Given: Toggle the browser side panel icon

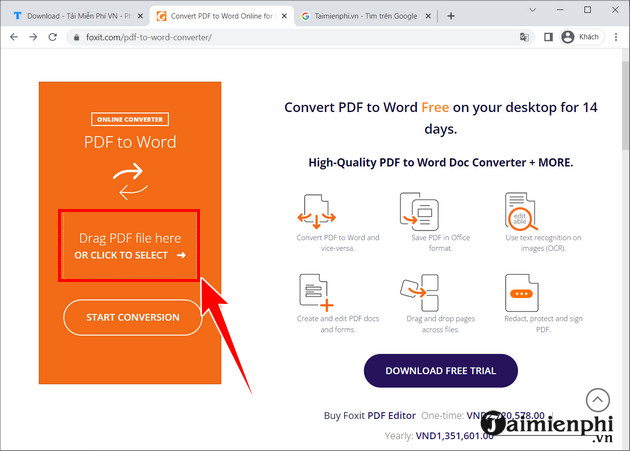Looking at the screenshot, I should pos(548,37).
